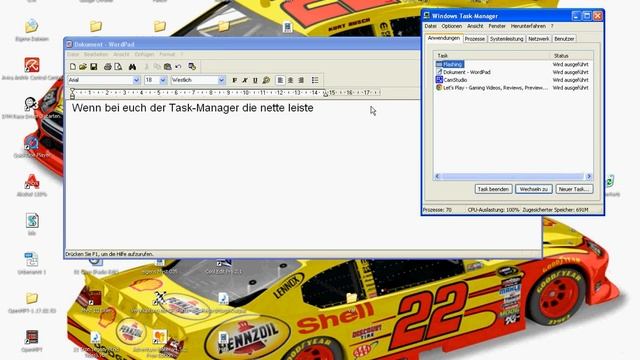
Task: Open the font color picker in WordPad
Action: coord(266,80)
